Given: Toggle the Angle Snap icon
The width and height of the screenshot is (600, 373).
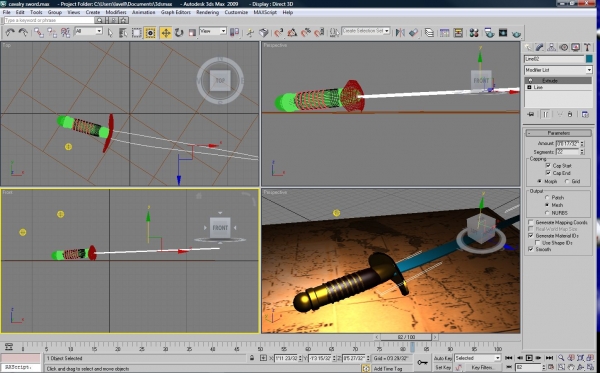Looking at the screenshot, I should click(292, 33).
